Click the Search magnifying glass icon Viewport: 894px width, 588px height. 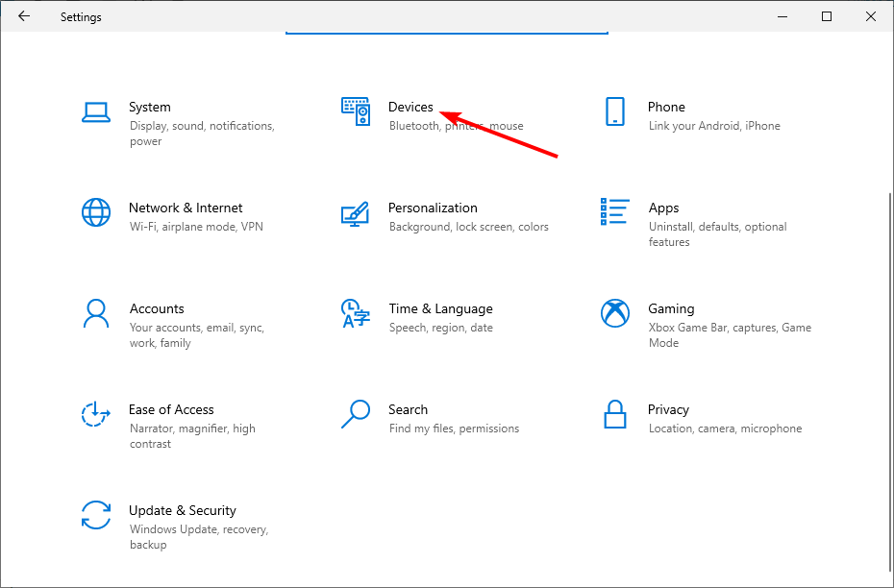coord(356,414)
